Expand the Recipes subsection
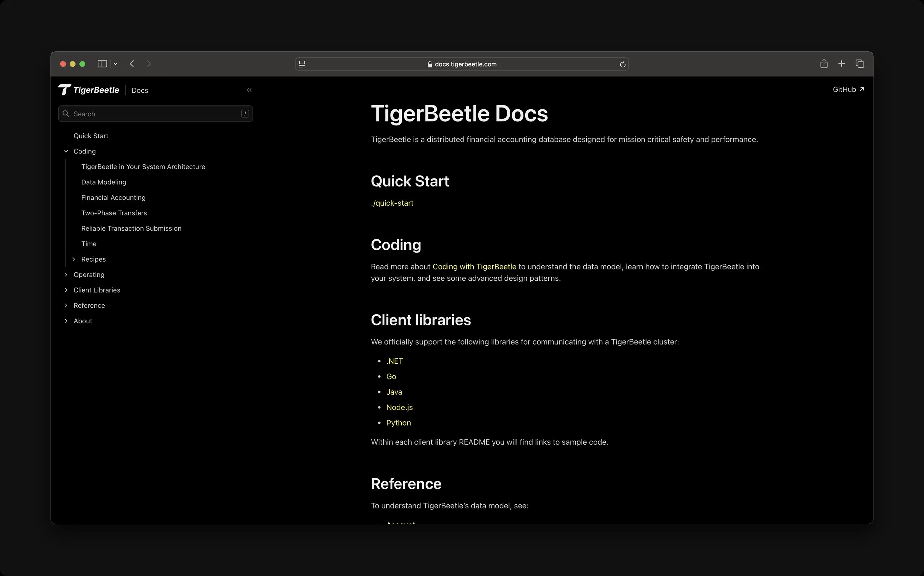Image resolution: width=924 pixels, height=576 pixels. click(74, 259)
